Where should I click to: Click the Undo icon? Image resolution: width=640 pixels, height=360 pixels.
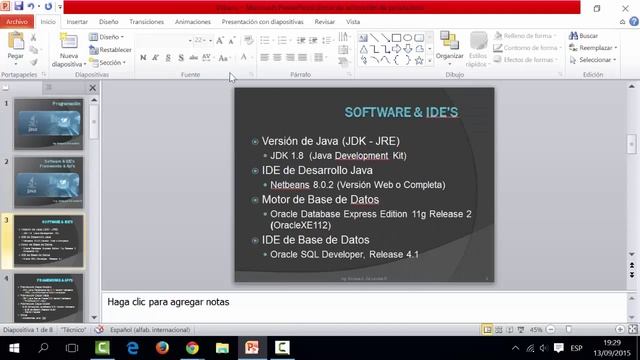point(31,6)
